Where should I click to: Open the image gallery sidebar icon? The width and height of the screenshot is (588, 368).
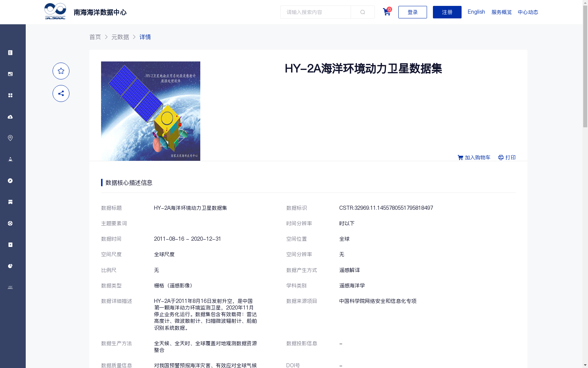pos(10,74)
